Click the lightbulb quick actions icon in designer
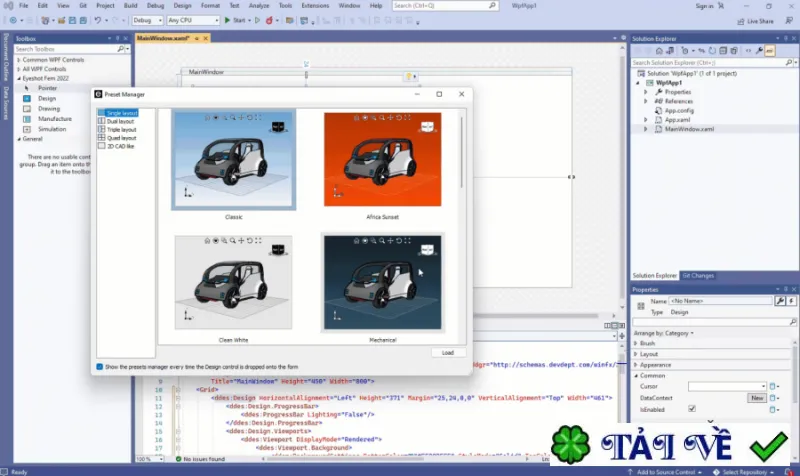Screen dimensions: 800x476 [x=410, y=77]
